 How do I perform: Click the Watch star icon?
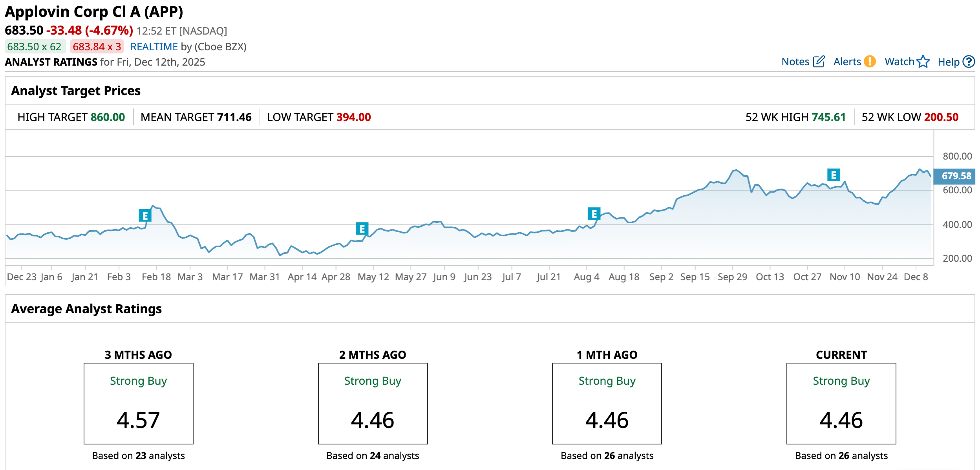pyautogui.click(x=923, y=62)
